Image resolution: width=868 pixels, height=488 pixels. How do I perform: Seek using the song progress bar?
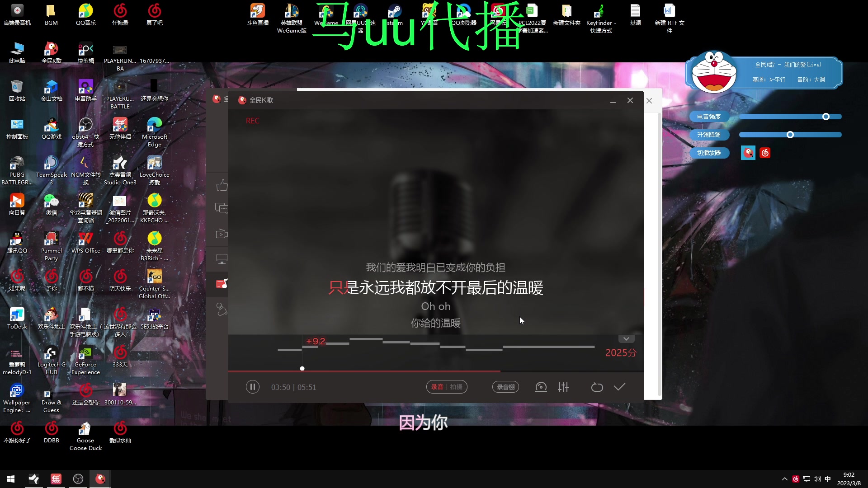(x=435, y=371)
